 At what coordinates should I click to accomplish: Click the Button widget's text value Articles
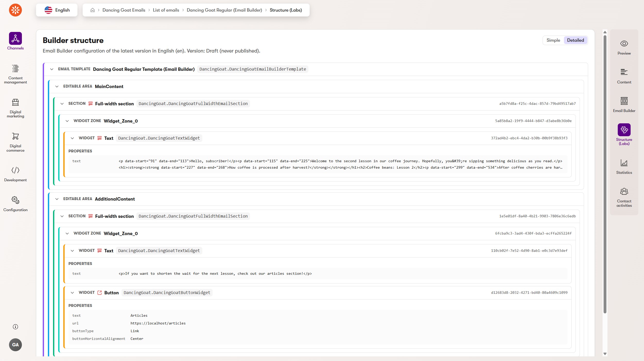click(139, 315)
